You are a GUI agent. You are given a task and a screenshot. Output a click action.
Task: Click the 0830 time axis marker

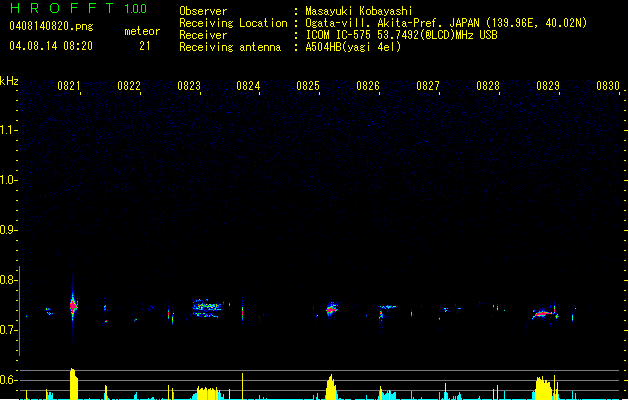(x=608, y=86)
